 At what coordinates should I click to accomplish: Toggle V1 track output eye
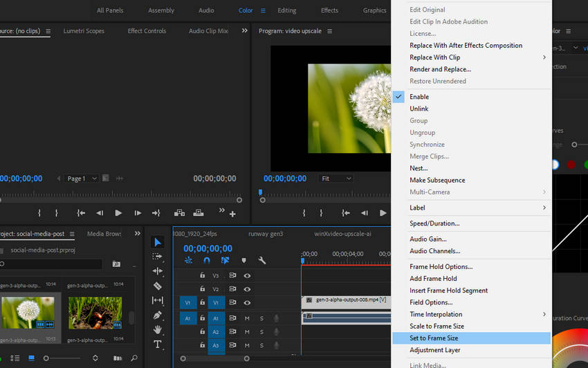[247, 303]
